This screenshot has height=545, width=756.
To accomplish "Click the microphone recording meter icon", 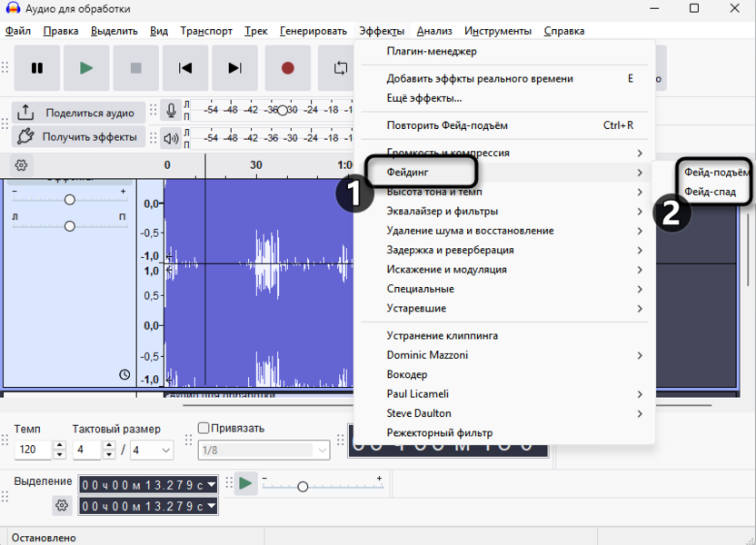I will [170, 111].
